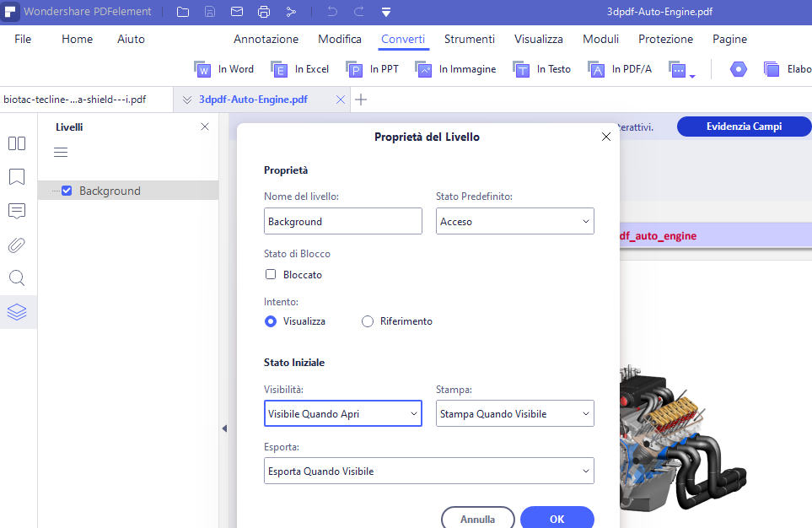Convert the PDF with In Word
Viewport: 812px width, 528px height.
click(223, 69)
